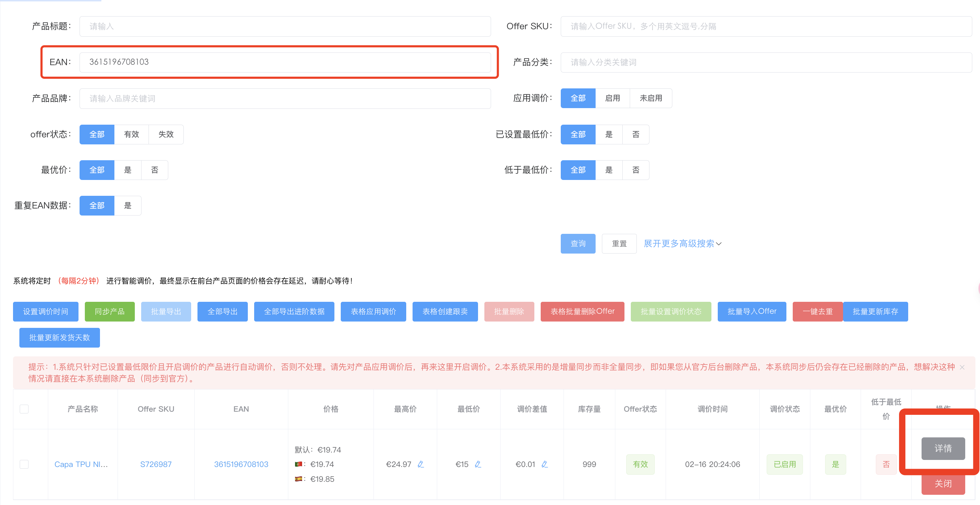Image resolution: width=980 pixels, height=505 pixels.
Task: Edit the maximum price €24.97 using pencil icon
Action: (x=421, y=464)
